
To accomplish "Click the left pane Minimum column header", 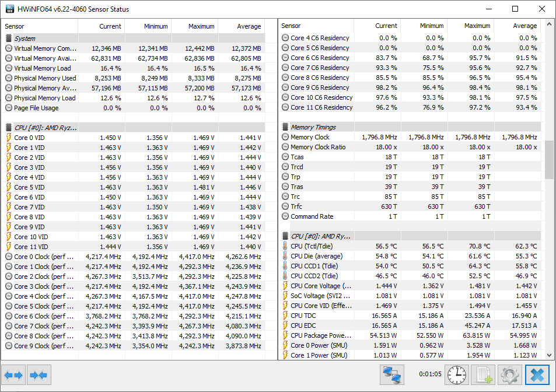I will click(x=148, y=26).
